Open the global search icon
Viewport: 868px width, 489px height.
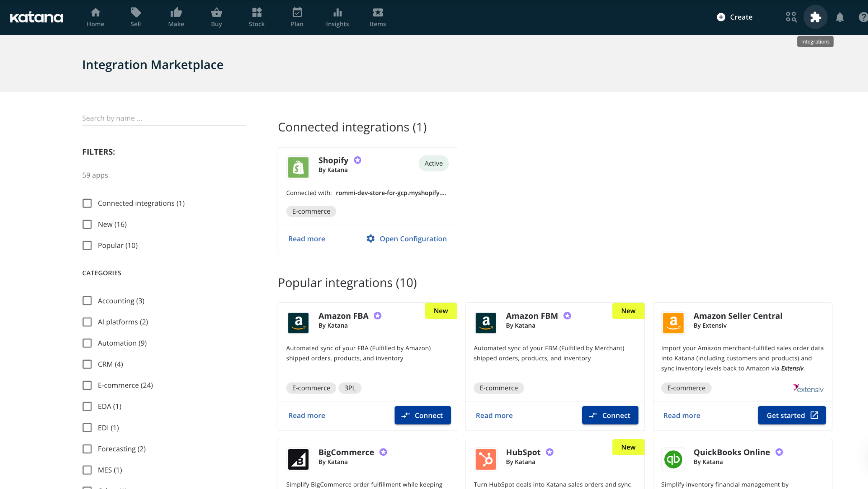[x=791, y=17]
